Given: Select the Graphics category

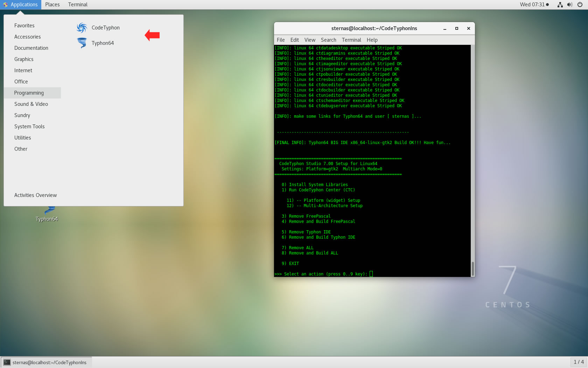Looking at the screenshot, I should 32,59.
